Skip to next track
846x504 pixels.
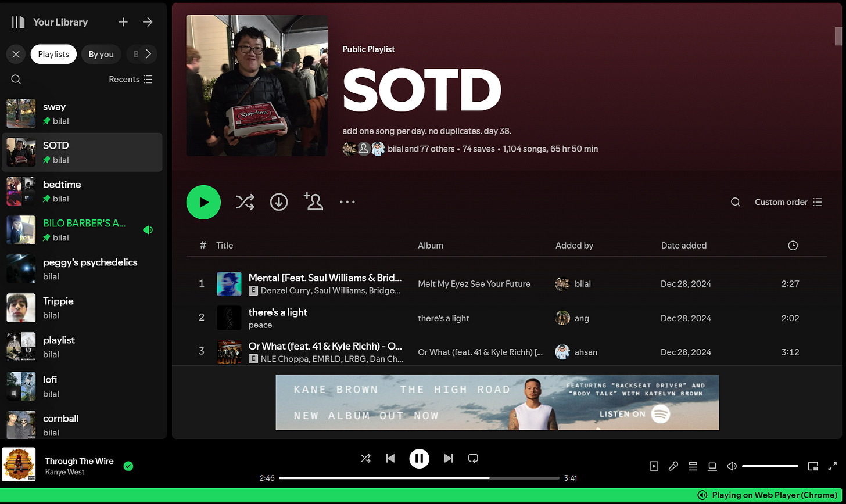click(x=448, y=458)
